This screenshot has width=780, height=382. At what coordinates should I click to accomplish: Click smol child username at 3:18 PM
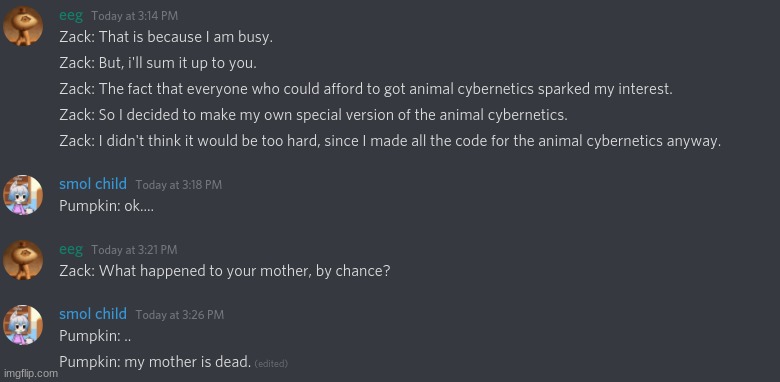click(x=93, y=184)
